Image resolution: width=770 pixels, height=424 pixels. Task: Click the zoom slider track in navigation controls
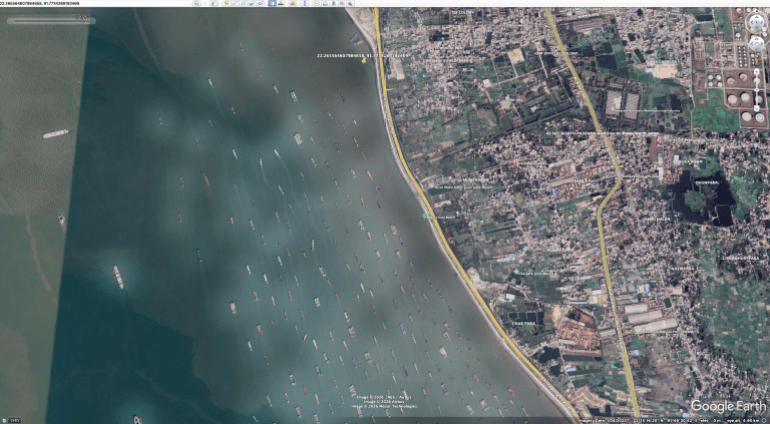coord(757,90)
